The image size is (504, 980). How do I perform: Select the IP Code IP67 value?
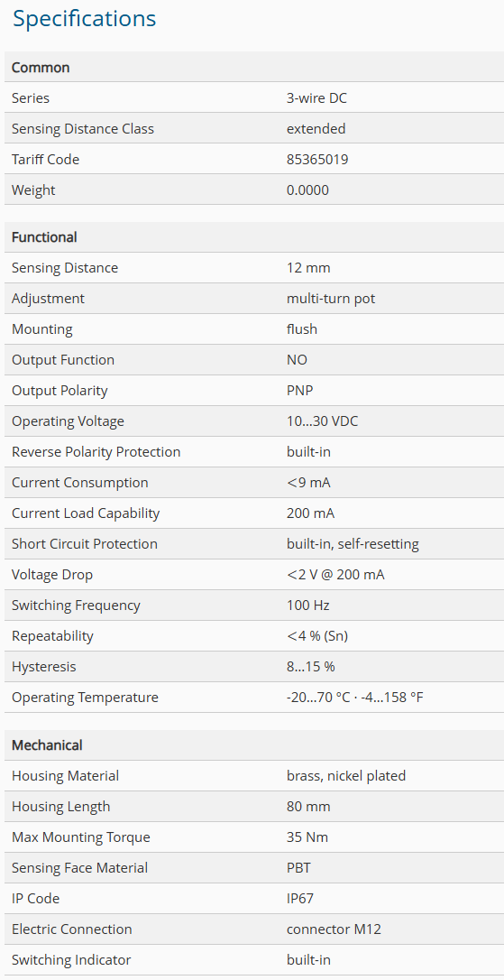pos(299,899)
